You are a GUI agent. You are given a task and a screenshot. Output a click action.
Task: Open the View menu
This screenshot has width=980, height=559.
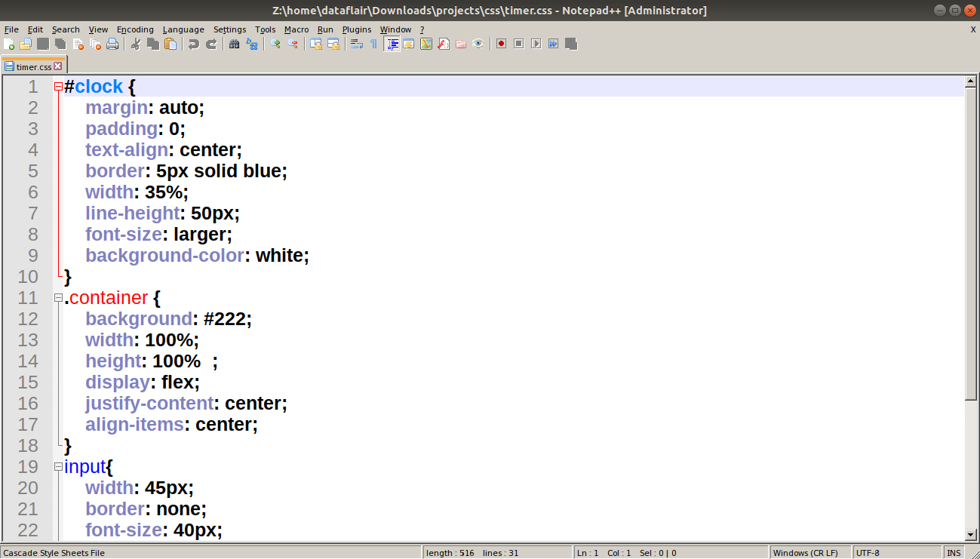pos(98,29)
